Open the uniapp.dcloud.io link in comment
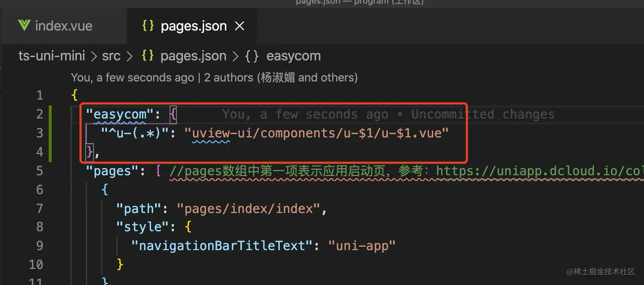644x285 pixels. coord(540,171)
